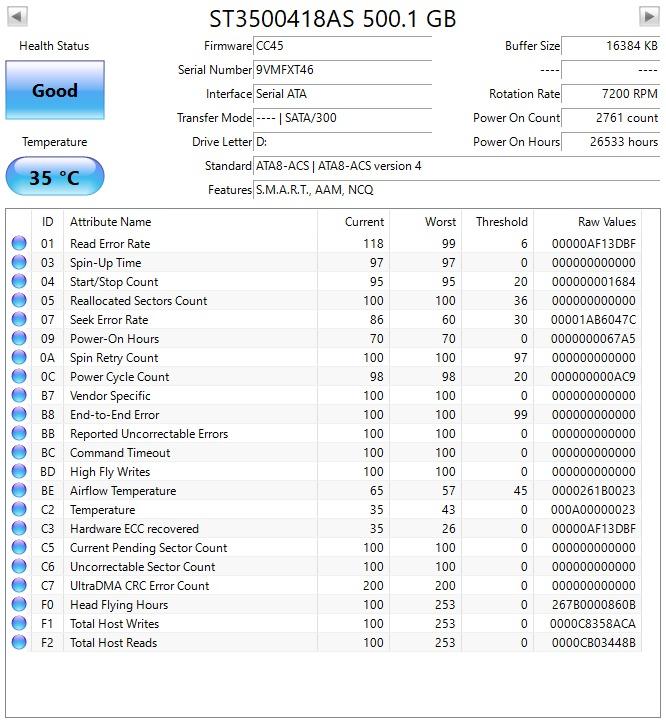Screen dimensions: 666x725
Task: Click the status orb for Reallocated Sectors Count
Action: 19,300
